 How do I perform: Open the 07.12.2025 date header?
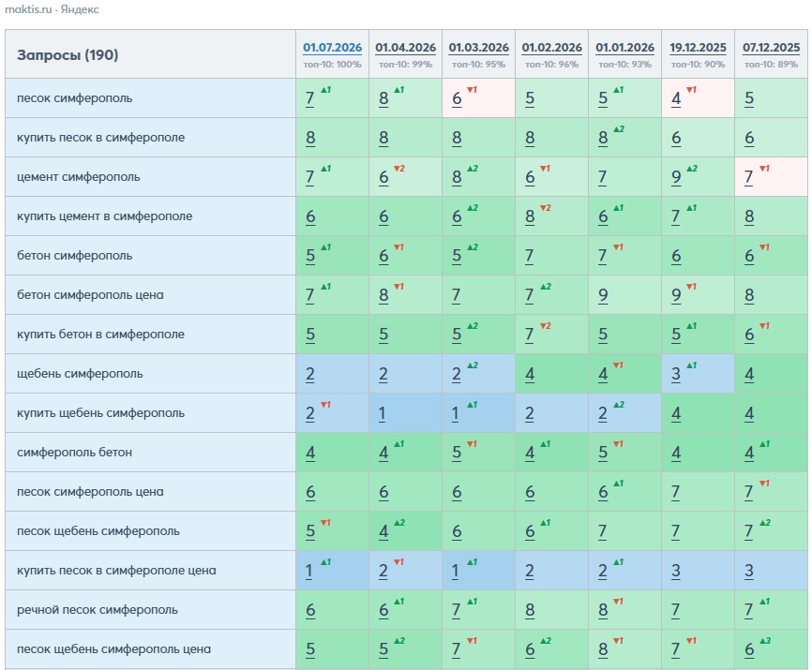pos(771,48)
